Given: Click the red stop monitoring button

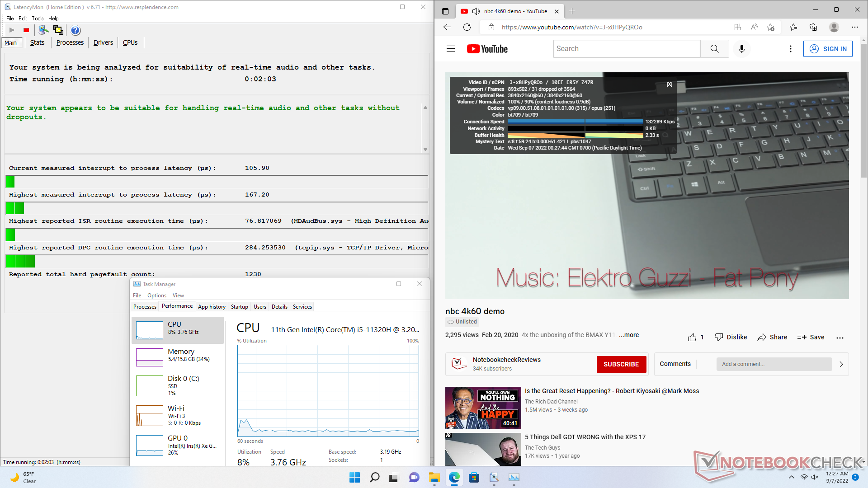Looking at the screenshot, I should click(26, 30).
